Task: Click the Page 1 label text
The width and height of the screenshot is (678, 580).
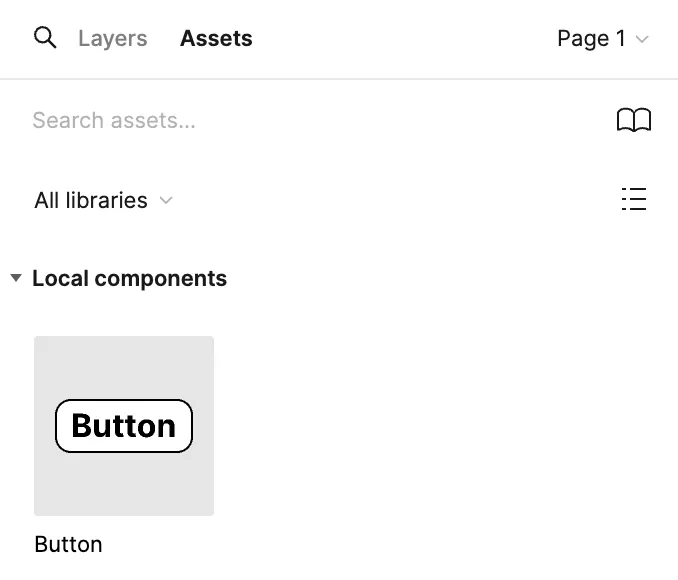Action: point(591,39)
